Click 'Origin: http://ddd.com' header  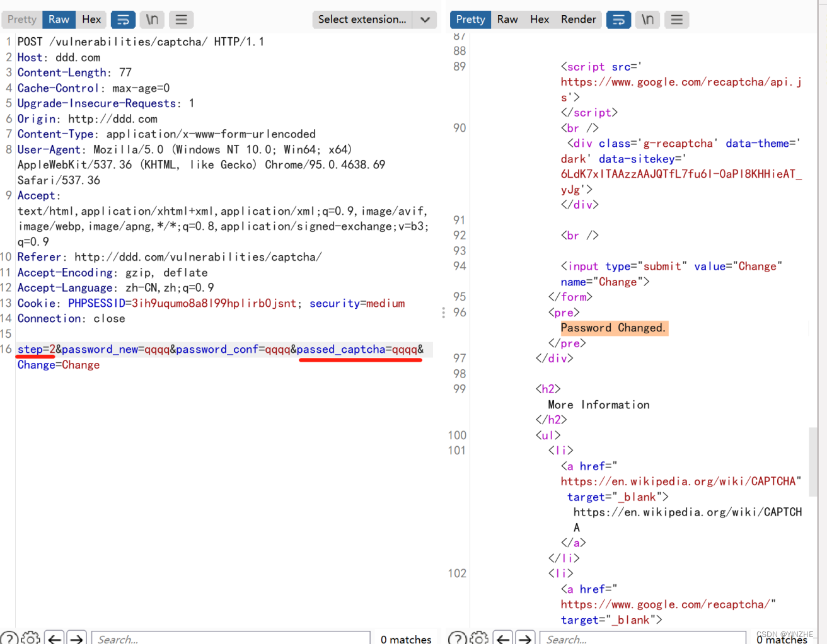coord(88,118)
